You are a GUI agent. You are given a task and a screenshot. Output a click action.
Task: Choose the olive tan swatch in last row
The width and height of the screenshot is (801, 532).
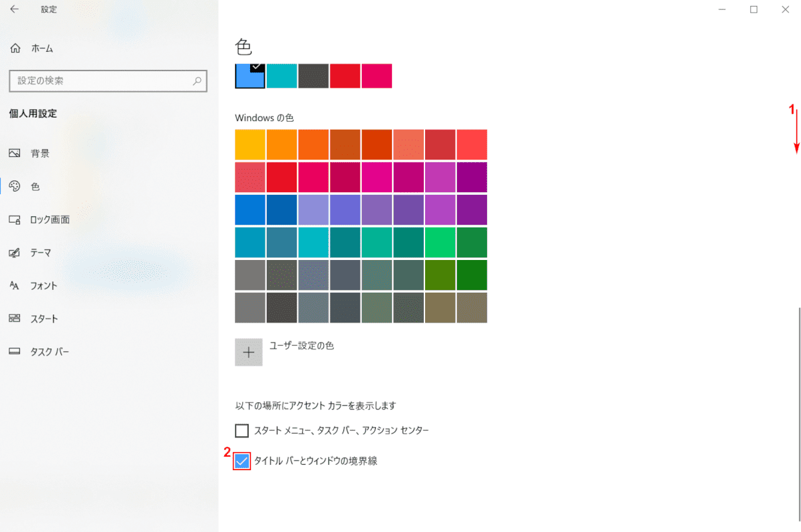coord(440,308)
